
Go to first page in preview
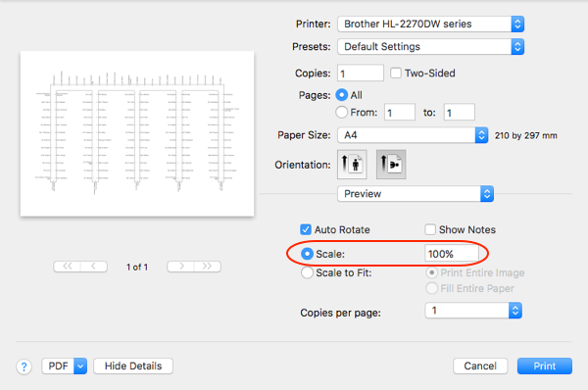click(67, 267)
